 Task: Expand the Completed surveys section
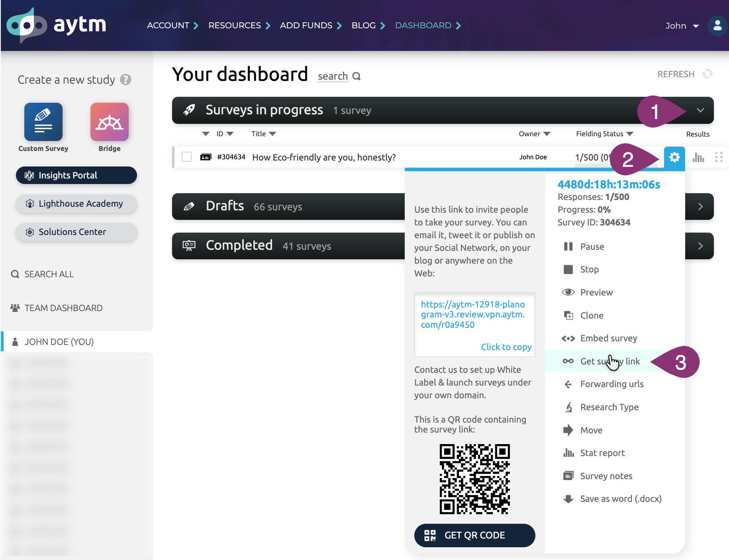pyautogui.click(x=700, y=246)
